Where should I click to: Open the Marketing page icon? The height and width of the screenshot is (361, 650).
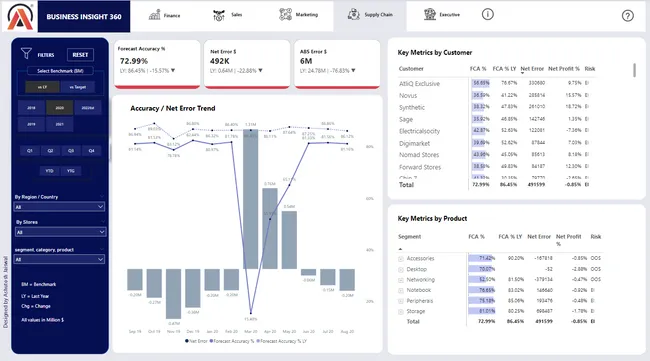(x=285, y=15)
